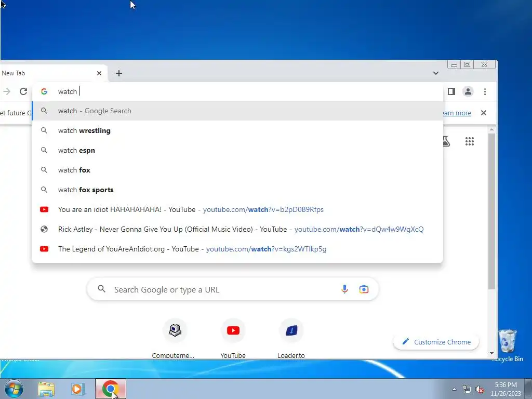Screen dimensions: 532x399
Task: Open the YouTube shortcut tile
Action: tap(233, 339)
